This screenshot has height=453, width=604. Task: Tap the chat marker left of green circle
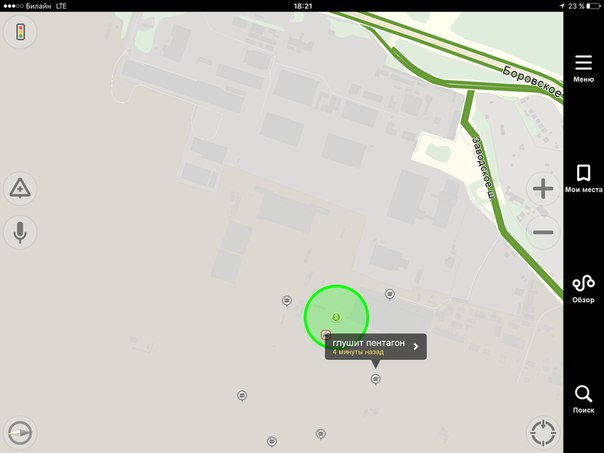(287, 300)
